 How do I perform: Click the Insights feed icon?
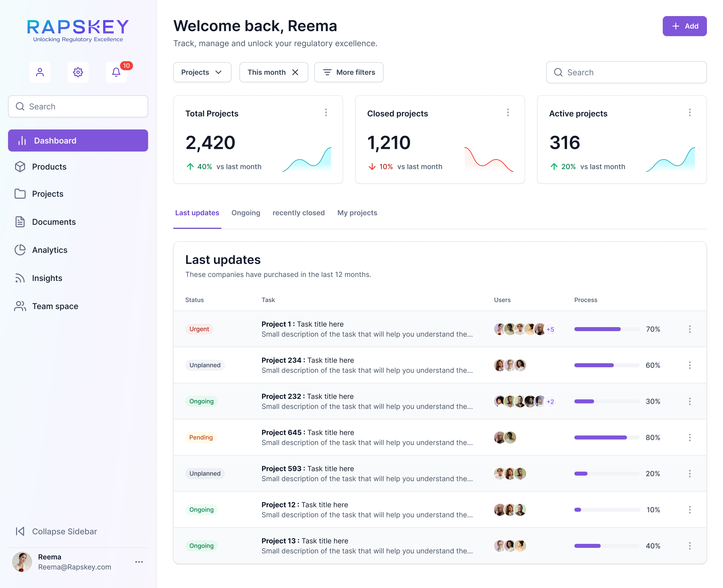(x=20, y=278)
